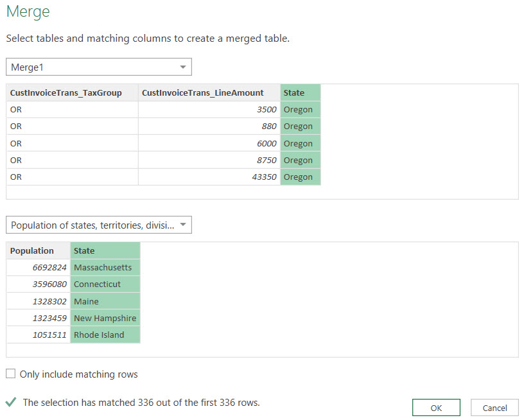Click the 43350 line amount cell
526x420 pixels.
point(209,177)
